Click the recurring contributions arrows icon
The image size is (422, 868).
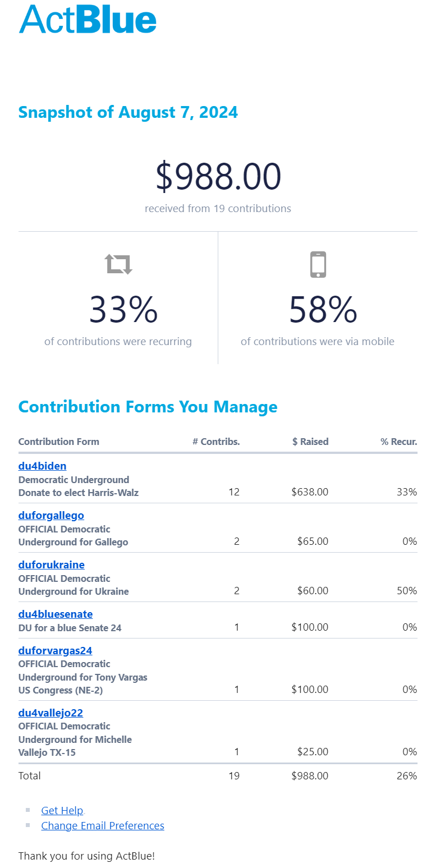pyautogui.click(x=118, y=264)
